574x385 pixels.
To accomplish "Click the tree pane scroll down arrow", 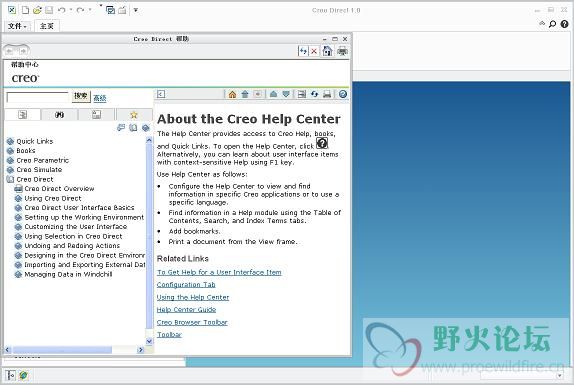I will point(149,341).
